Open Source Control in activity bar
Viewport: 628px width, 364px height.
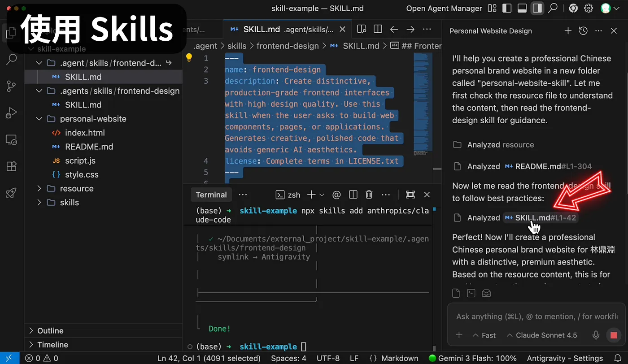12,86
